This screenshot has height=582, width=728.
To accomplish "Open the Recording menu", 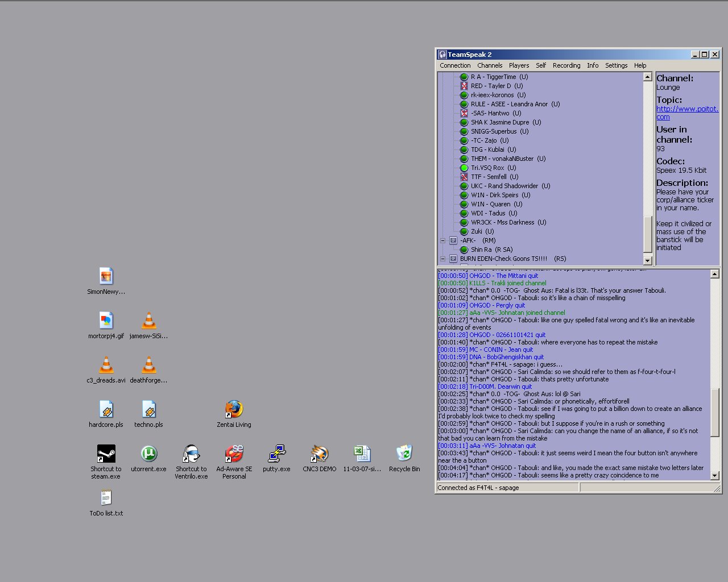I will [x=566, y=65].
